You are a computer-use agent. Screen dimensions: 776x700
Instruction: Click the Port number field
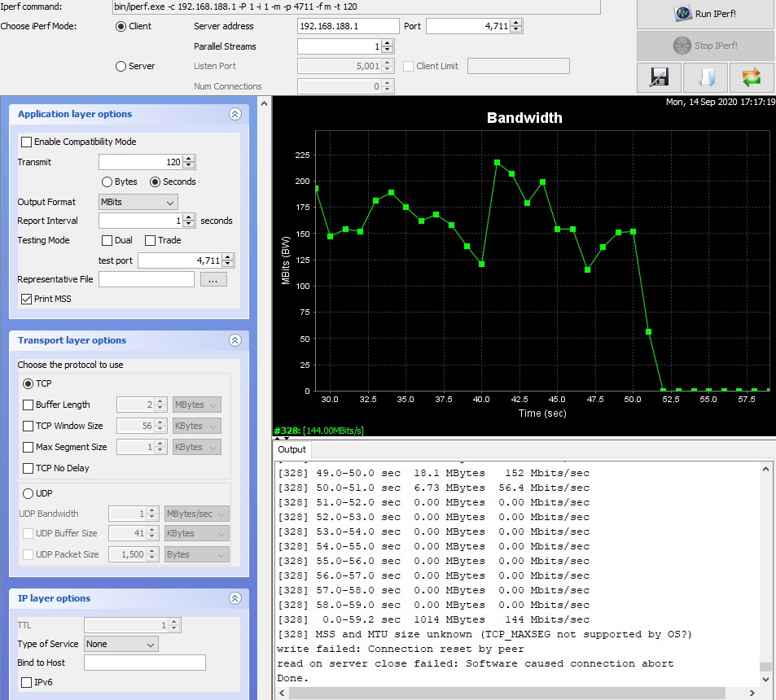(x=468, y=26)
